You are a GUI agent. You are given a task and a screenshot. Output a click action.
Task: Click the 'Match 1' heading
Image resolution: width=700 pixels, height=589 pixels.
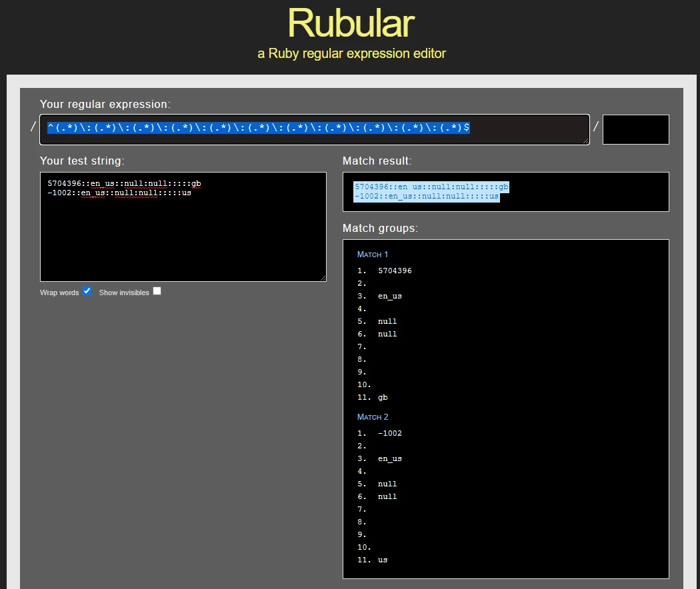[372, 255]
